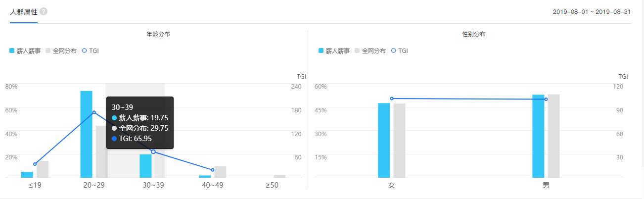The image size is (644, 199).
Task: Open the 人群属性 help question-mark icon
Action: (x=44, y=11)
